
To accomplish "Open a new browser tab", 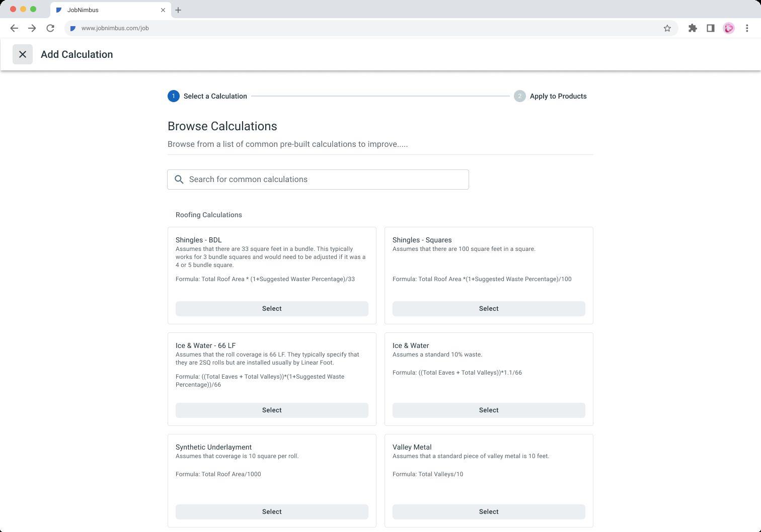I will (x=178, y=10).
